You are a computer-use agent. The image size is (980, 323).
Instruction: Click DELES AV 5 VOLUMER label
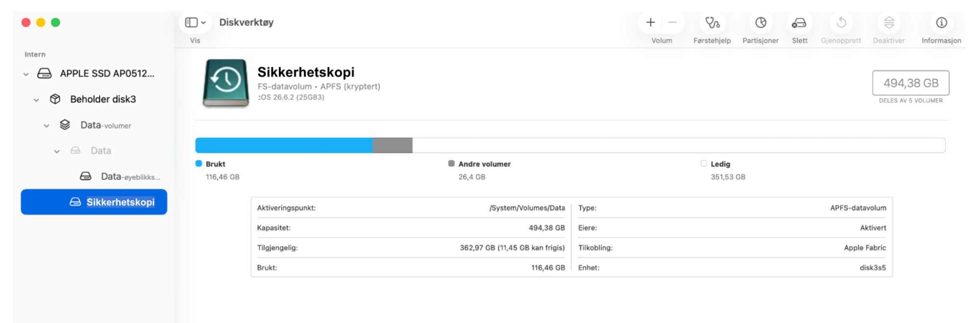click(x=910, y=101)
